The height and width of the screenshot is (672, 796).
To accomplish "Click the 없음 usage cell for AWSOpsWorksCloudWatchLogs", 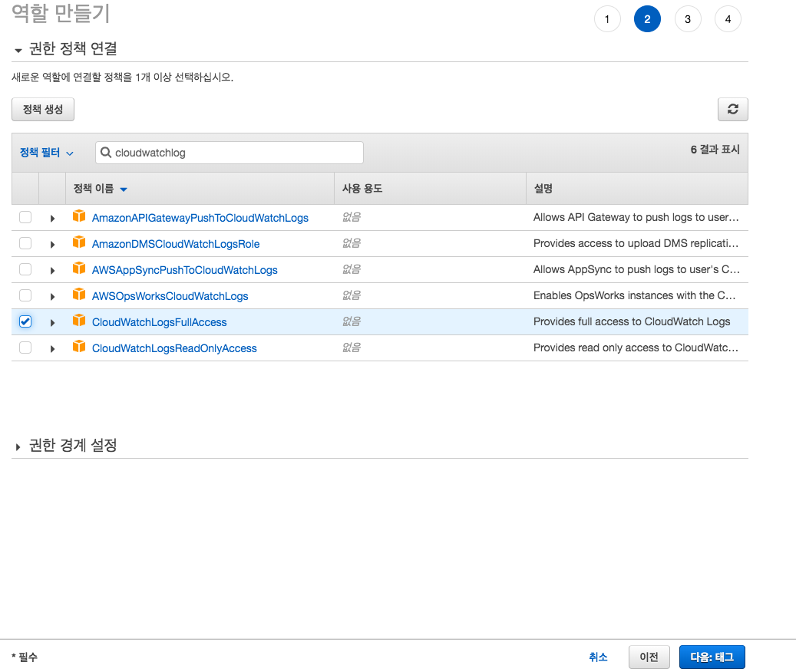I will 352,295.
